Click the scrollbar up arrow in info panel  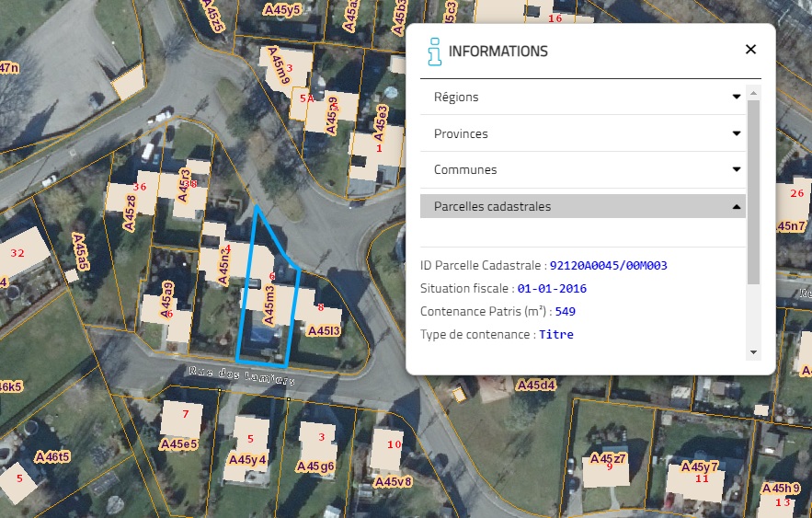tap(754, 93)
